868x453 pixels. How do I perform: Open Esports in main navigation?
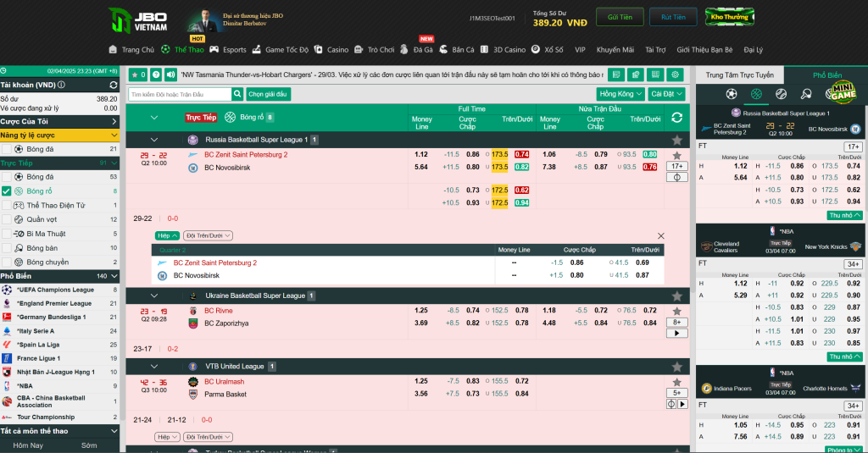pos(228,50)
